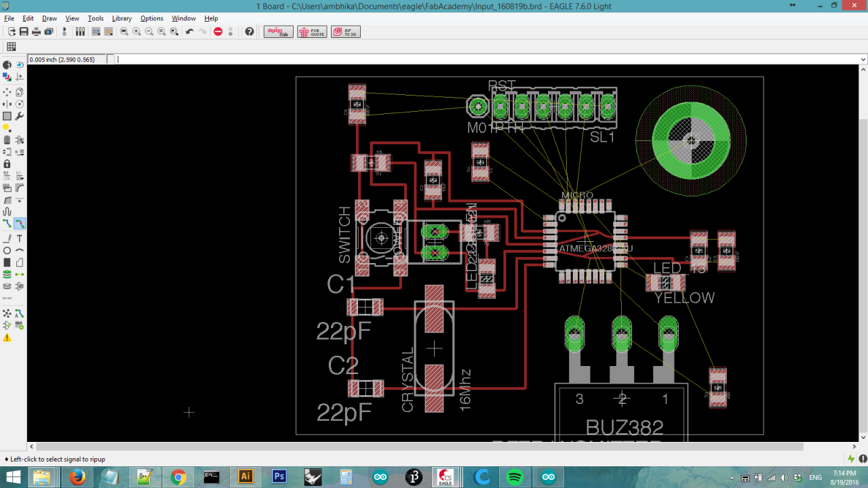Activate the zoom select tool
The width and height of the screenshot is (868, 488).
174,31
